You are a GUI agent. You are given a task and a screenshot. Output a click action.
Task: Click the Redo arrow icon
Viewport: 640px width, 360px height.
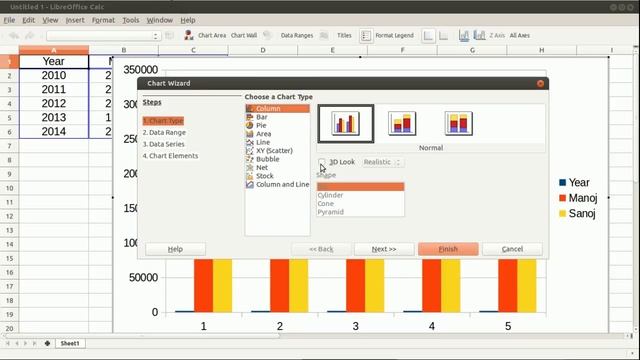coord(29,36)
